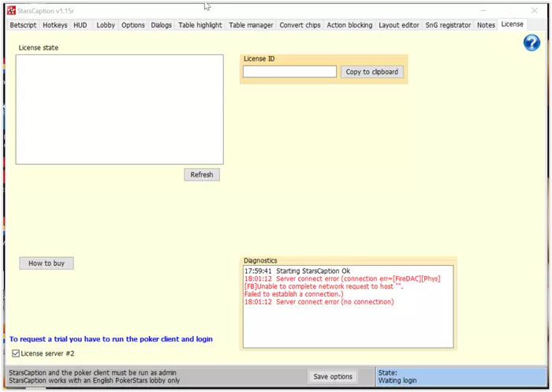
Task: Click into the License ID field
Action: (289, 72)
